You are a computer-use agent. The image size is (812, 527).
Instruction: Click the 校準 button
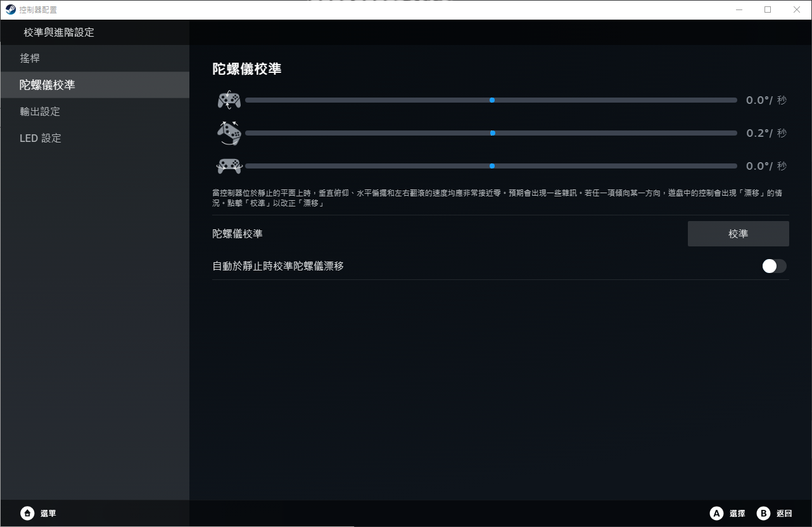point(739,234)
